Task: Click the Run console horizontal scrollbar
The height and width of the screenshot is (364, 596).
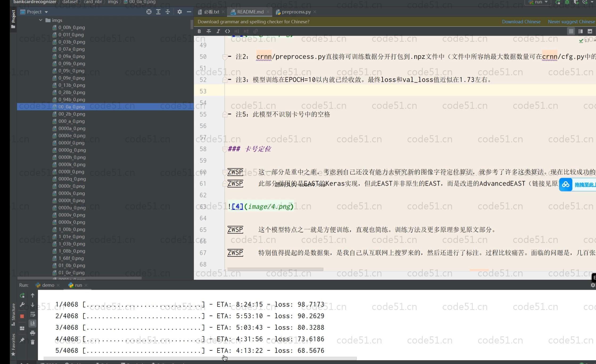Action: (200, 358)
